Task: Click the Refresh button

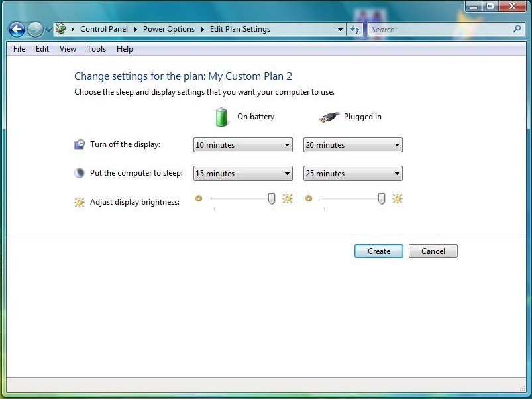Action: click(x=355, y=30)
